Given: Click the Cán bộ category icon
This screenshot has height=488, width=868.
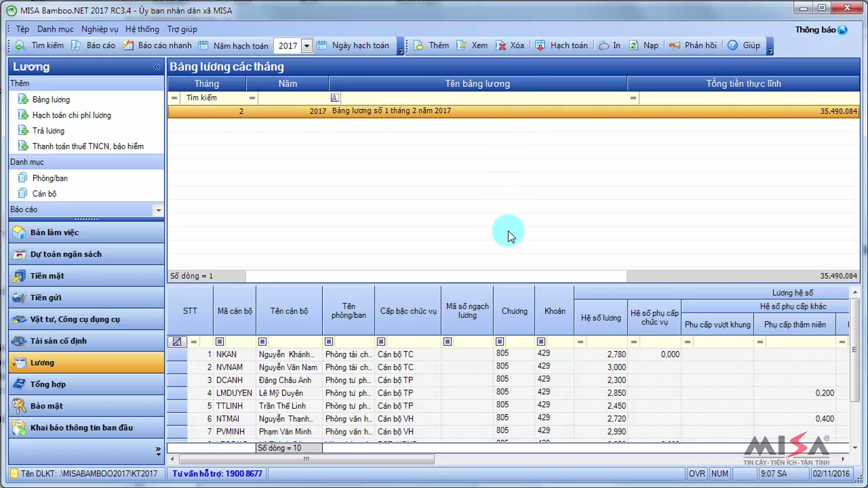Looking at the screenshot, I should click(x=23, y=193).
